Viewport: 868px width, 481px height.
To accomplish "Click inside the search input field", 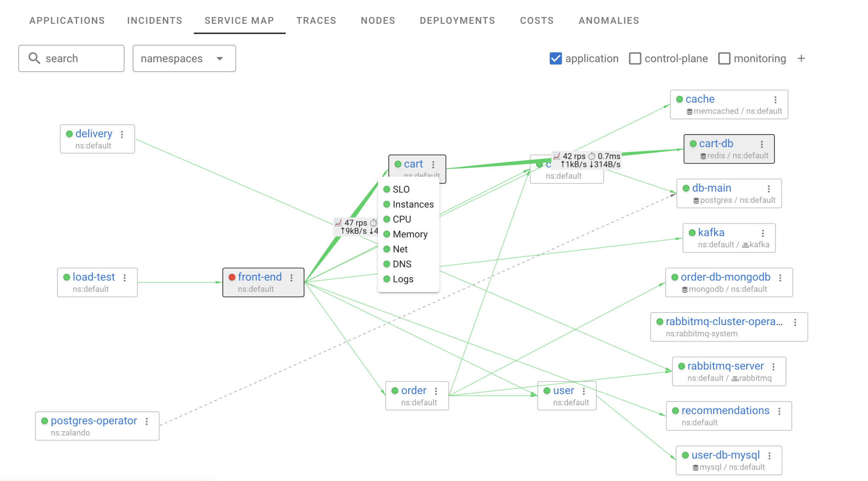I will coord(72,58).
